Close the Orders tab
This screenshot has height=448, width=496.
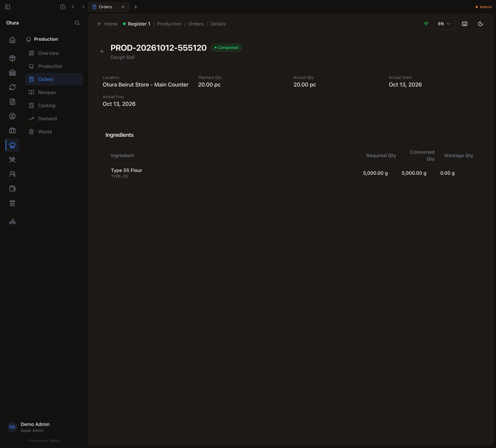[x=123, y=7]
